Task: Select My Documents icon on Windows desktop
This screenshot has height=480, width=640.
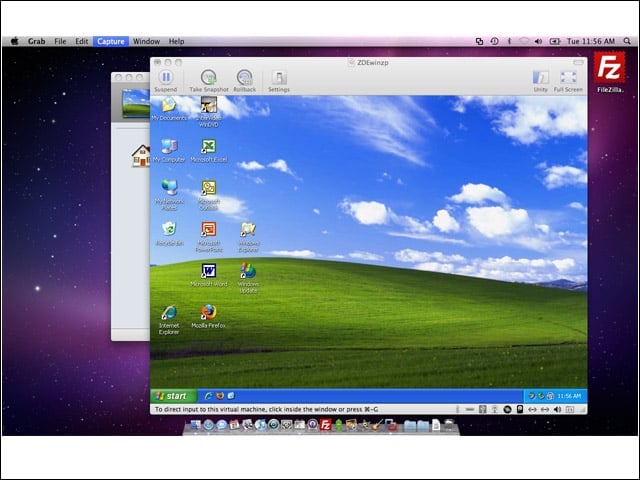Action: click(x=169, y=109)
